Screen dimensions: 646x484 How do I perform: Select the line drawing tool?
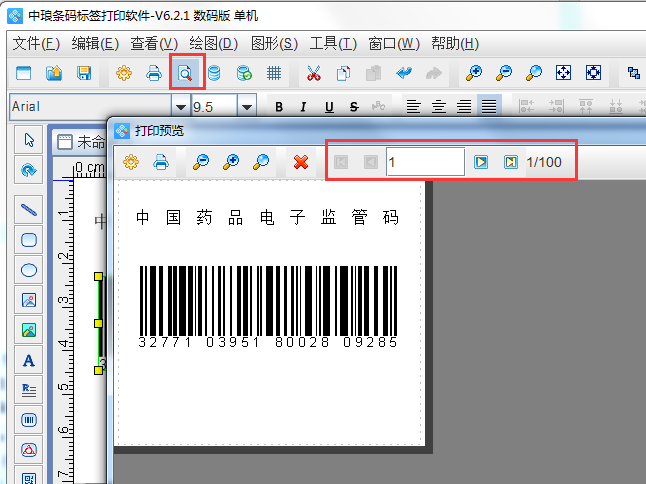pos(28,210)
